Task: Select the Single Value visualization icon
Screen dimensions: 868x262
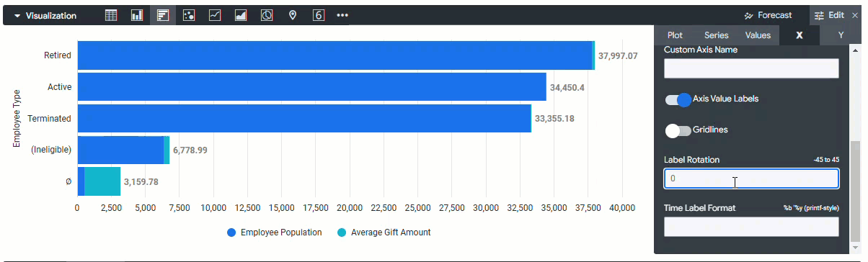Action: [x=319, y=15]
